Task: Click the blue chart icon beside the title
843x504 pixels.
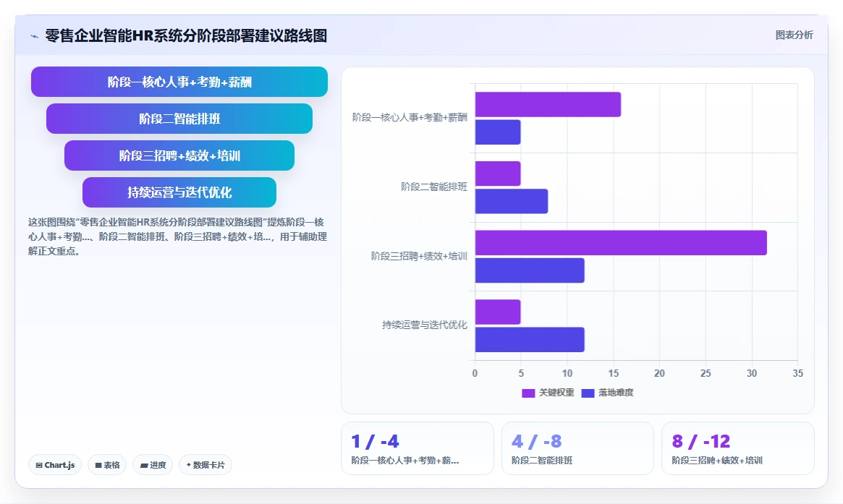Action: click(x=35, y=37)
